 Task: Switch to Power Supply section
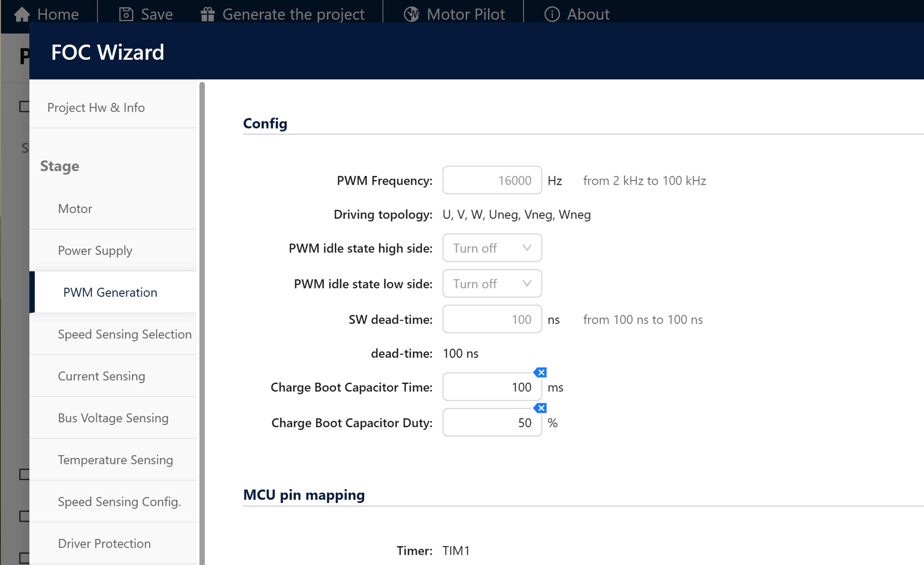click(x=95, y=250)
